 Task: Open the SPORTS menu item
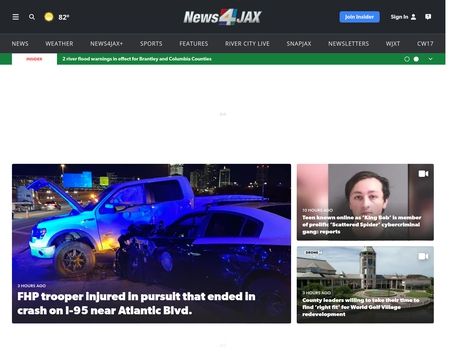pos(151,44)
